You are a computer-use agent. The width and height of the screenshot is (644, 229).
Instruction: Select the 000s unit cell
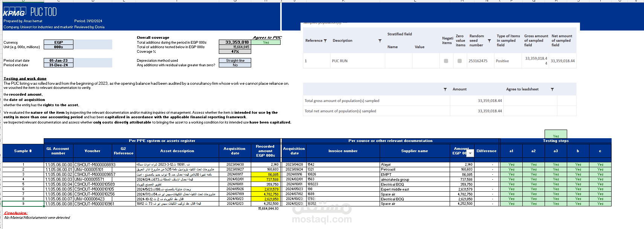(x=58, y=47)
